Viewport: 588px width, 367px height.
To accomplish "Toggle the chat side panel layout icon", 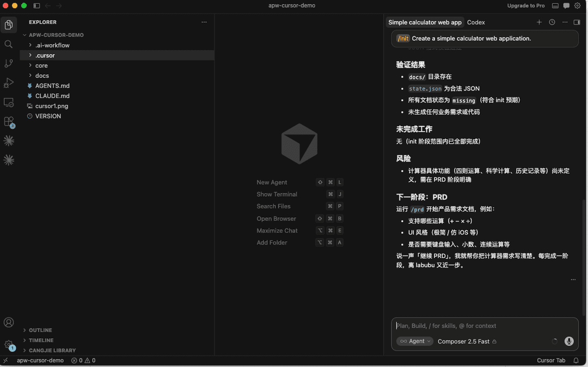I will click(x=577, y=22).
